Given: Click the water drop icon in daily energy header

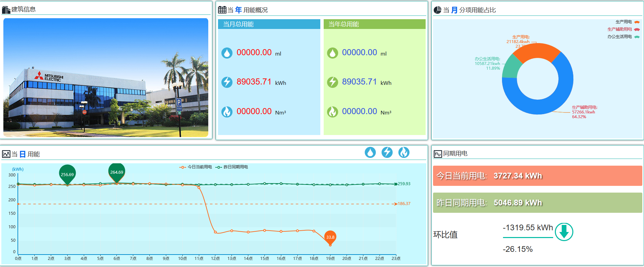Looking at the screenshot, I should click(x=370, y=153).
